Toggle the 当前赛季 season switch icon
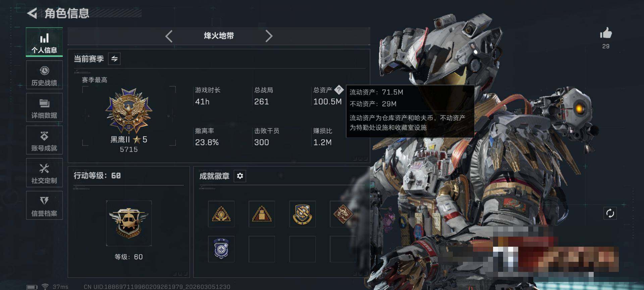Screen dimensions: 644x290 click(x=114, y=59)
